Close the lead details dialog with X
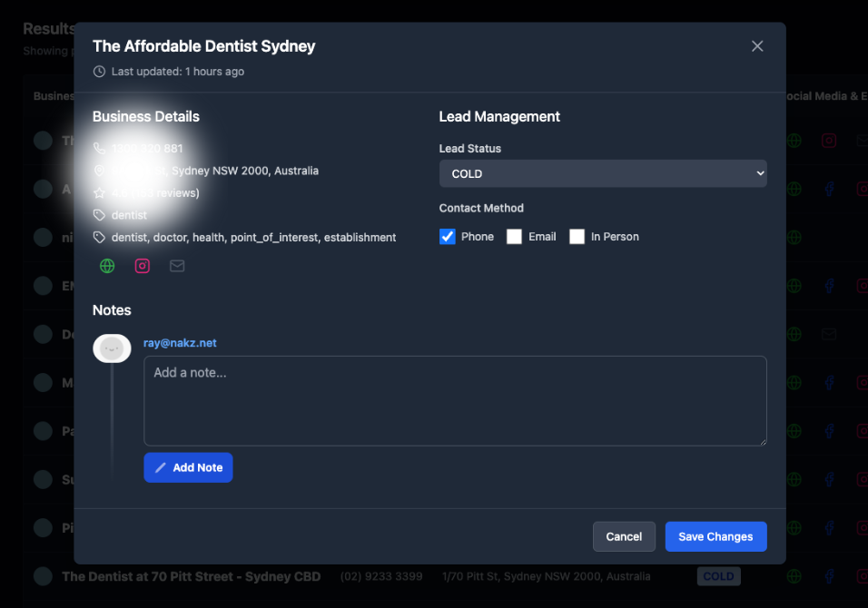This screenshot has width=868, height=608. coord(757,46)
